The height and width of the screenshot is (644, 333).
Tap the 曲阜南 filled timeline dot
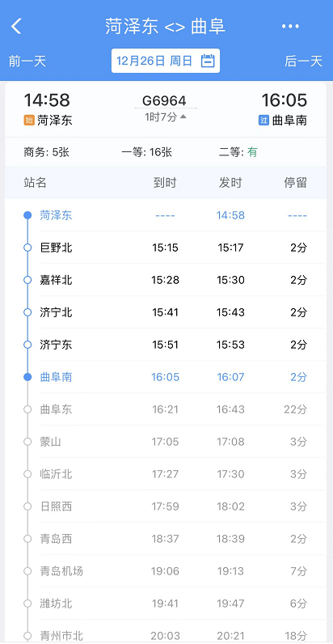[x=27, y=377]
